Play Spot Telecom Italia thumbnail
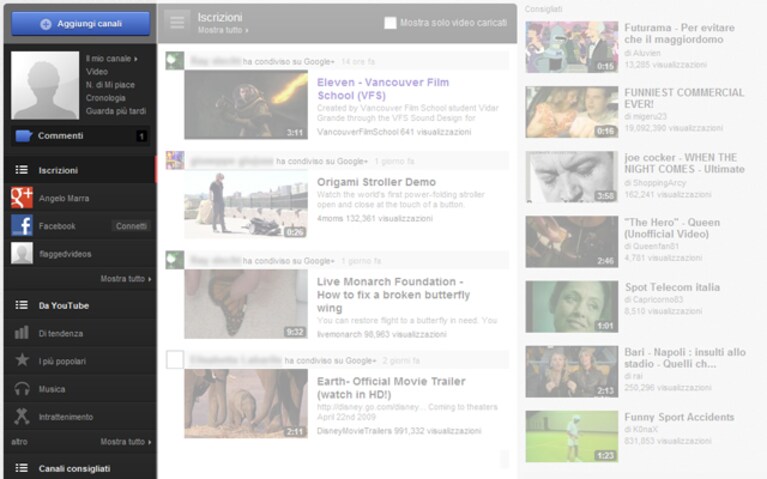Image resolution: width=767 pixels, height=479 pixels. pyautogui.click(x=572, y=307)
